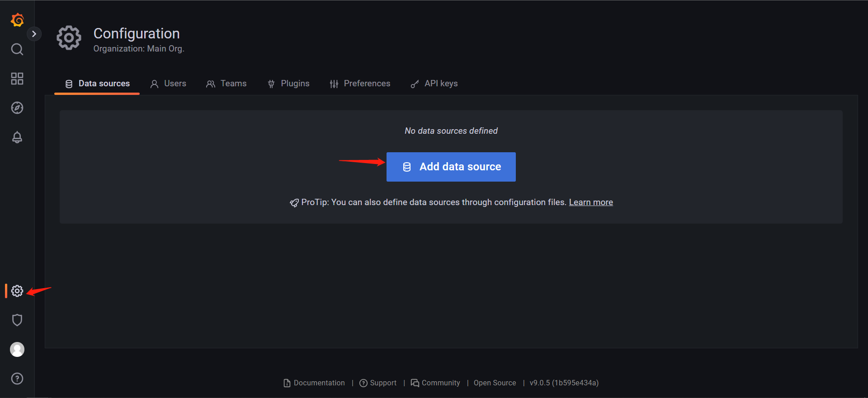Click the Configuration page title
The width and height of the screenshot is (868, 398).
(137, 33)
